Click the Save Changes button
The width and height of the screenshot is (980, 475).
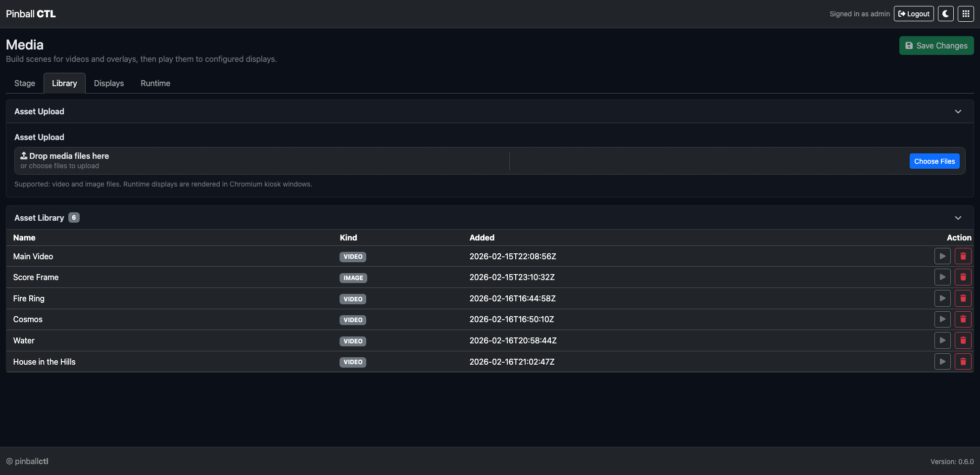(x=936, y=45)
